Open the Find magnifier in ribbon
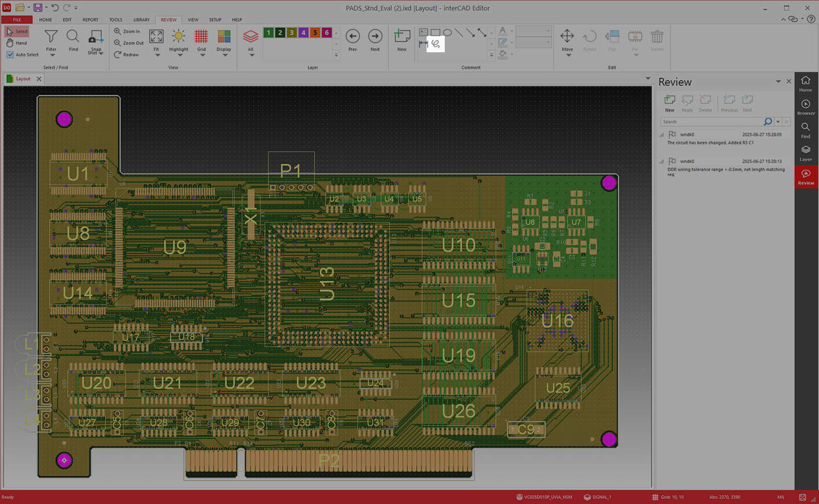The image size is (819, 504). [x=73, y=40]
